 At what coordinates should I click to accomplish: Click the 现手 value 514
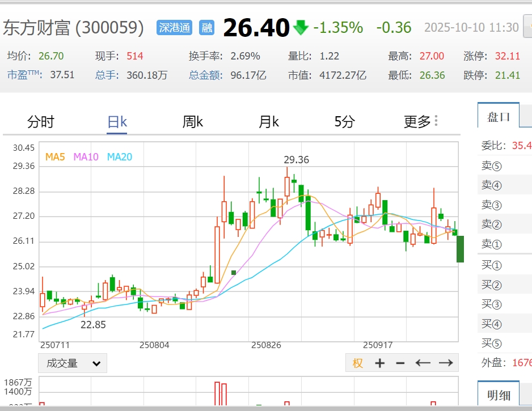point(134,56)
